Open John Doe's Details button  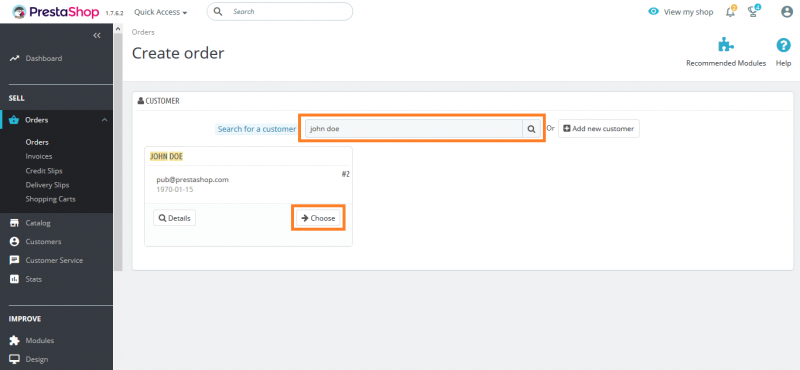click(x=174, y=218)
